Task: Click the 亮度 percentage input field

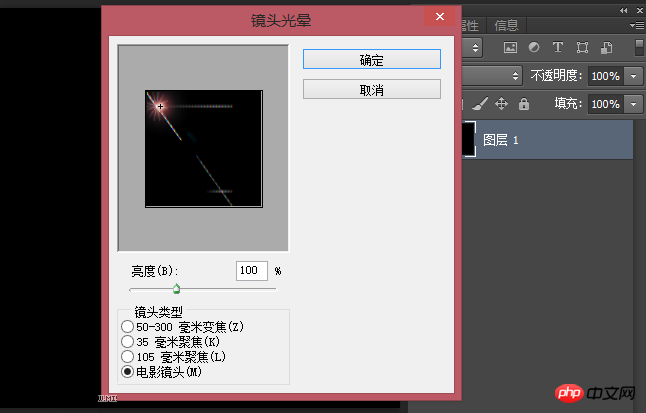Action: 252,271
